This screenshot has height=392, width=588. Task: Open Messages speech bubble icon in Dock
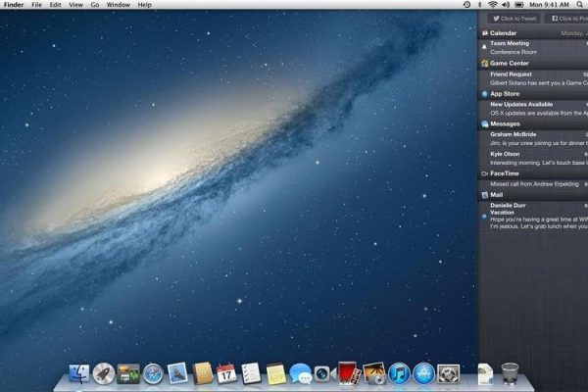300,372
